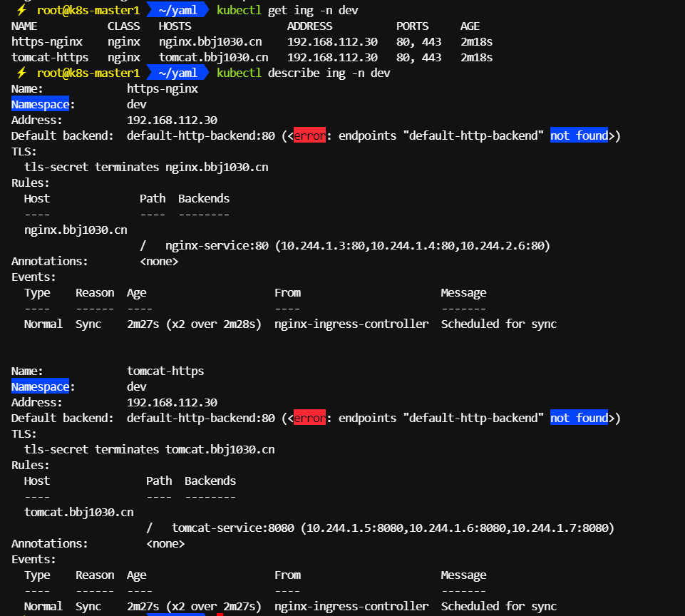Click 'nginx-ingress-controller' in the https-nginx events

pyautogui.click(x=351, y=324)
